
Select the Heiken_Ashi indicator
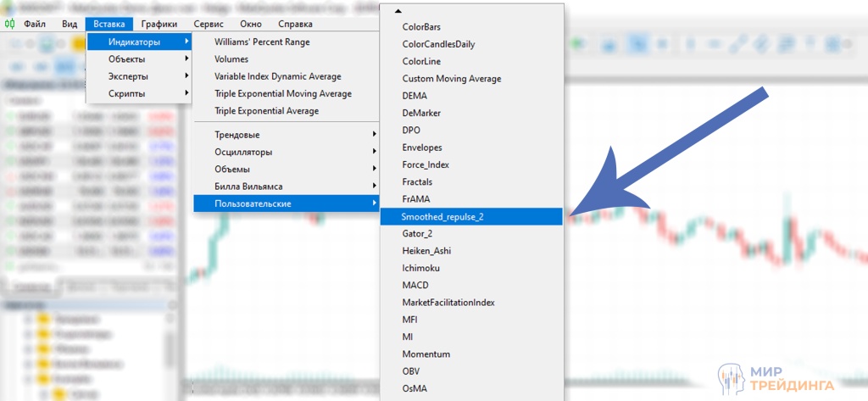(427, 251)
